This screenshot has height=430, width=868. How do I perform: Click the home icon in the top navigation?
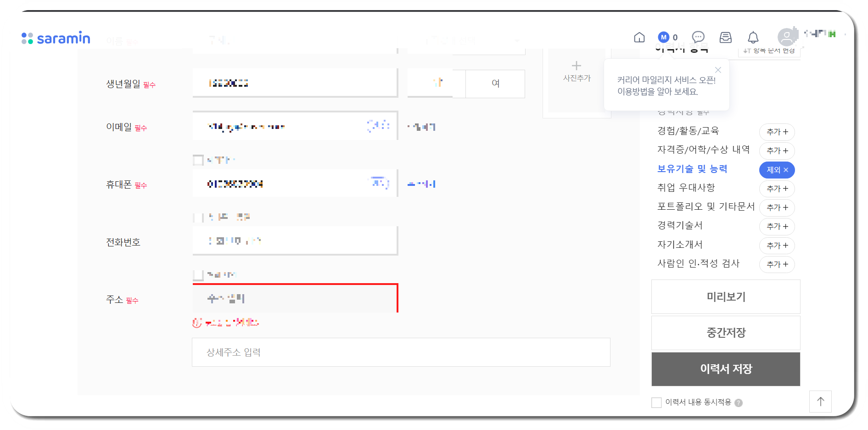(639, 38)
